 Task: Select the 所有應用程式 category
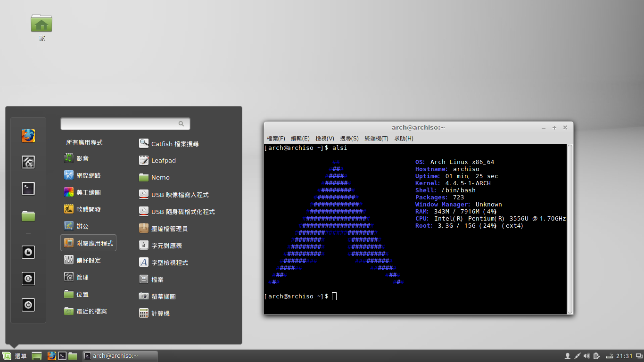[84, 142]
